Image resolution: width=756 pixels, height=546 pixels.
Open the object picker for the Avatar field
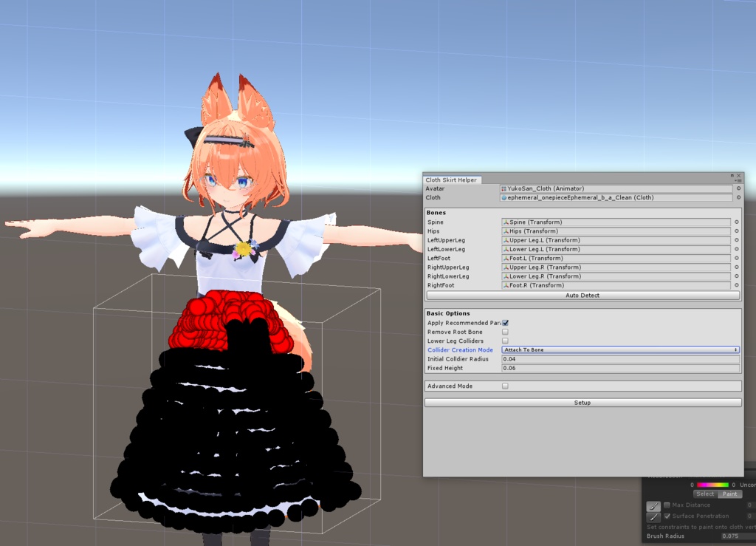click(737, 188)
